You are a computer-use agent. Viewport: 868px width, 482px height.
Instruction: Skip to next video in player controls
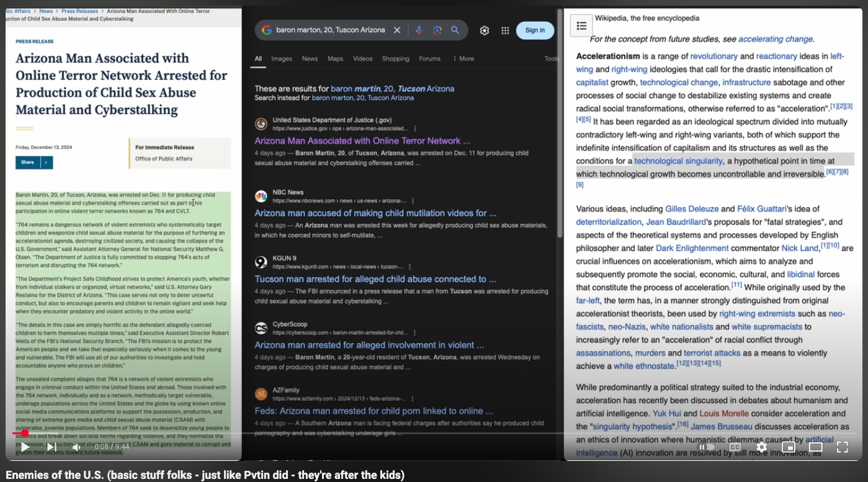tap(51, 447)
